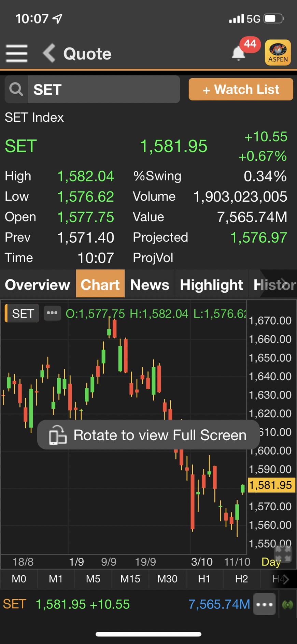The image size is (297, 644).
Task: Tap the Value figure 7,565.74M in quote table
Action: click(x=252, y=217)
